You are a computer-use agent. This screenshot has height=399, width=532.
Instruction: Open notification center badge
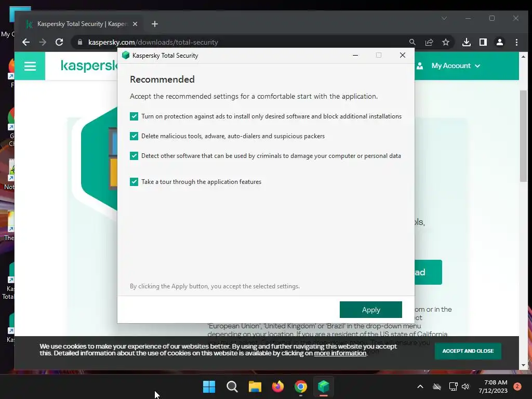(x=517, y=387)
